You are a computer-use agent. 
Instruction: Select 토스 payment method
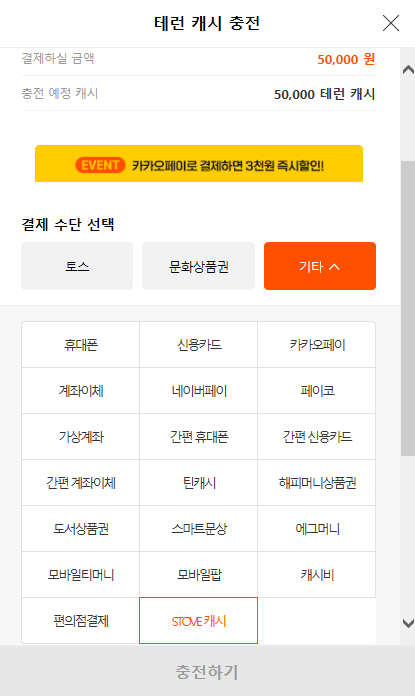(x=77, y=266)
